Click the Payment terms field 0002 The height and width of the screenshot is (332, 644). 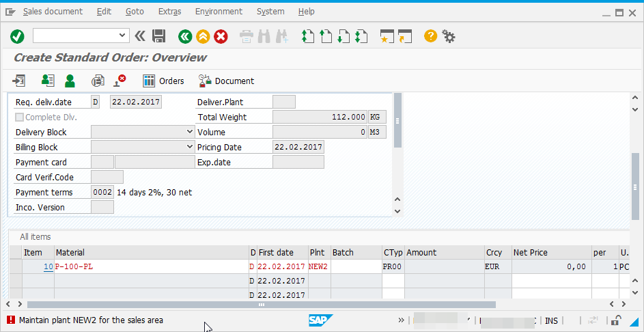click(x=102, y=192)
